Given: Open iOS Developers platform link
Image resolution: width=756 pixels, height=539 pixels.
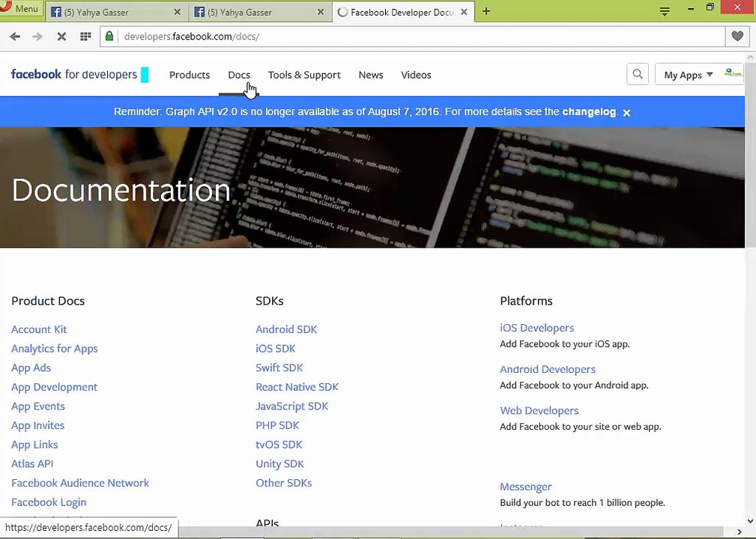Looking at the screenshot, I should pyautogui.click(x=536, y=328).
